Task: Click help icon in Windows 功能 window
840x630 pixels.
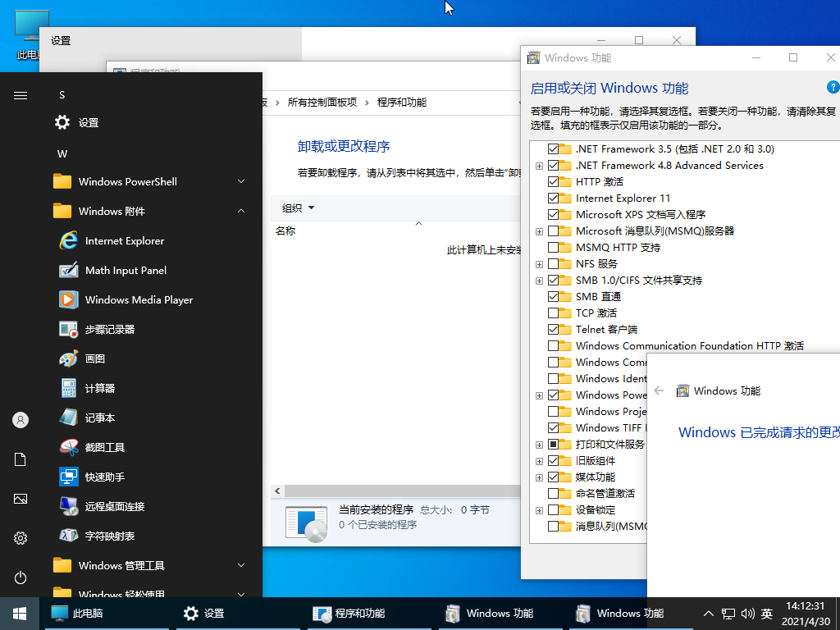Action: point(833,87)
